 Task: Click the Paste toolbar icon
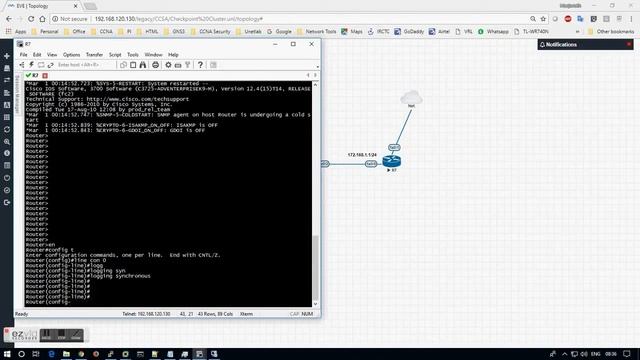[133, 65]
